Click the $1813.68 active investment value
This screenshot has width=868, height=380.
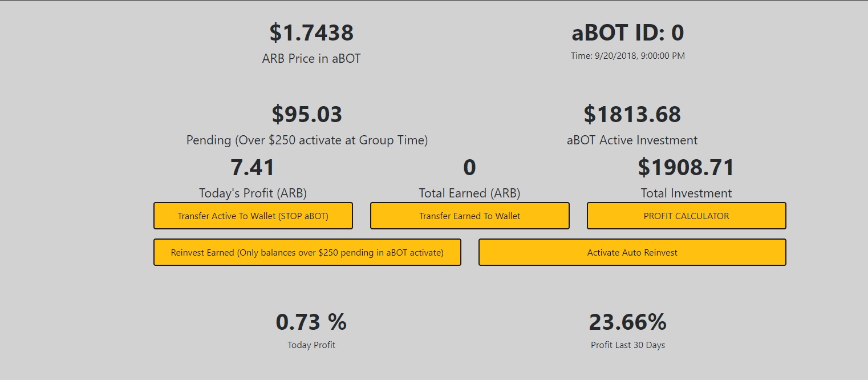click(x=632, y=115)
